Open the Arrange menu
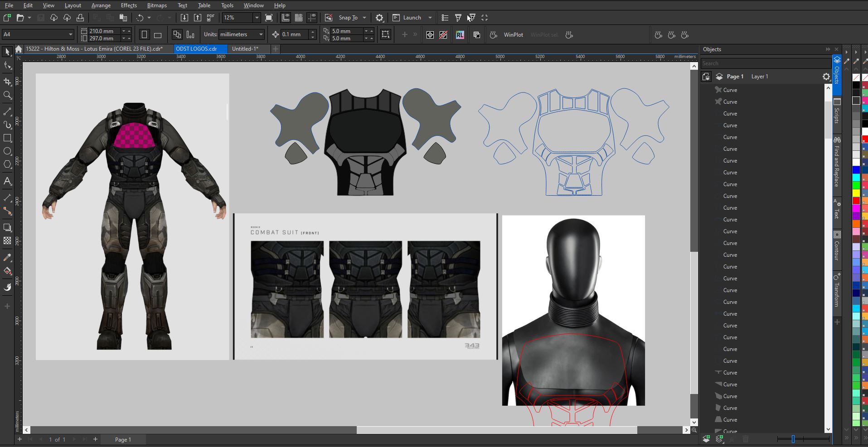This screenshot has height=447, width=868. [101, 5]
